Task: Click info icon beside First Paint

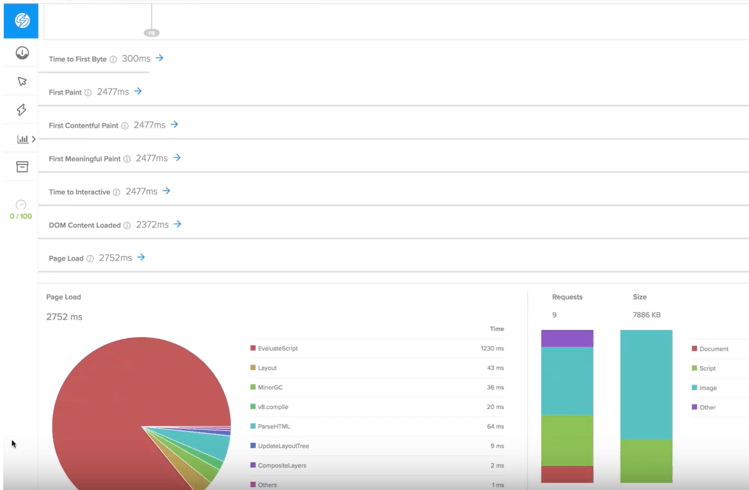Action: (88, 93)
